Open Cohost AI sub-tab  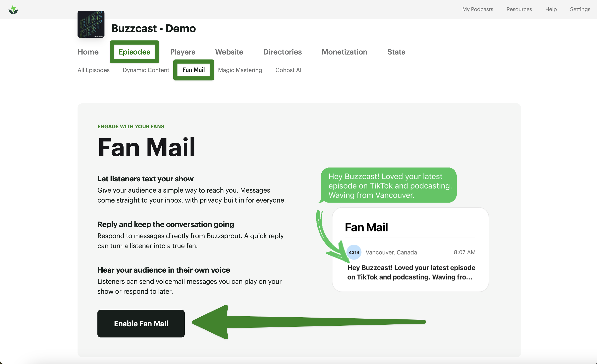coord(288,70)
